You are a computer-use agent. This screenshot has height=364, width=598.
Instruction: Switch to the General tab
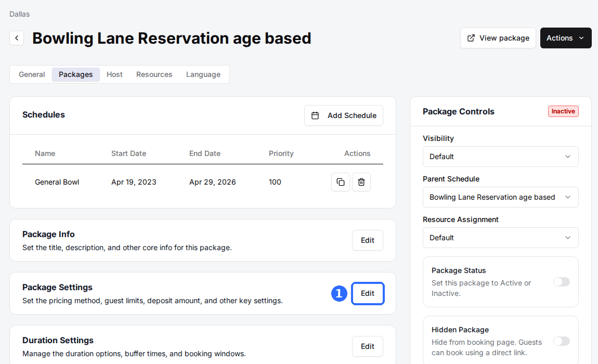32,74
